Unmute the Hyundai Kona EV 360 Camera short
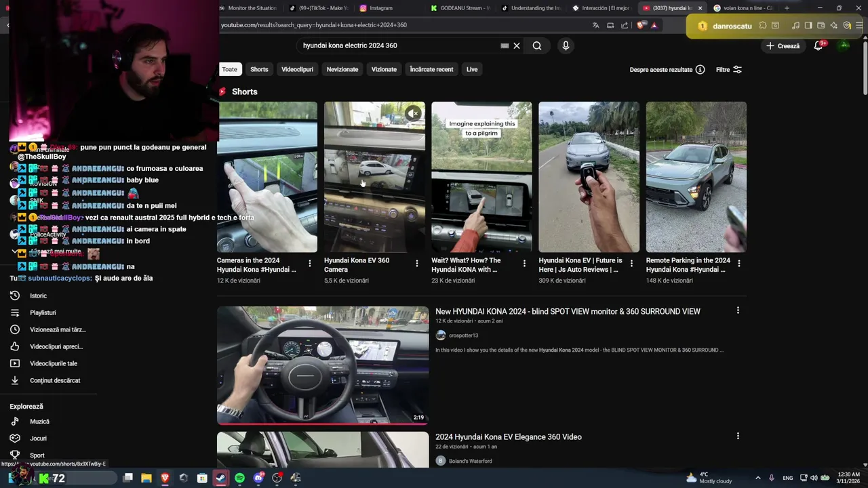This screenshot has width=868, height=488. coord(413,113)
